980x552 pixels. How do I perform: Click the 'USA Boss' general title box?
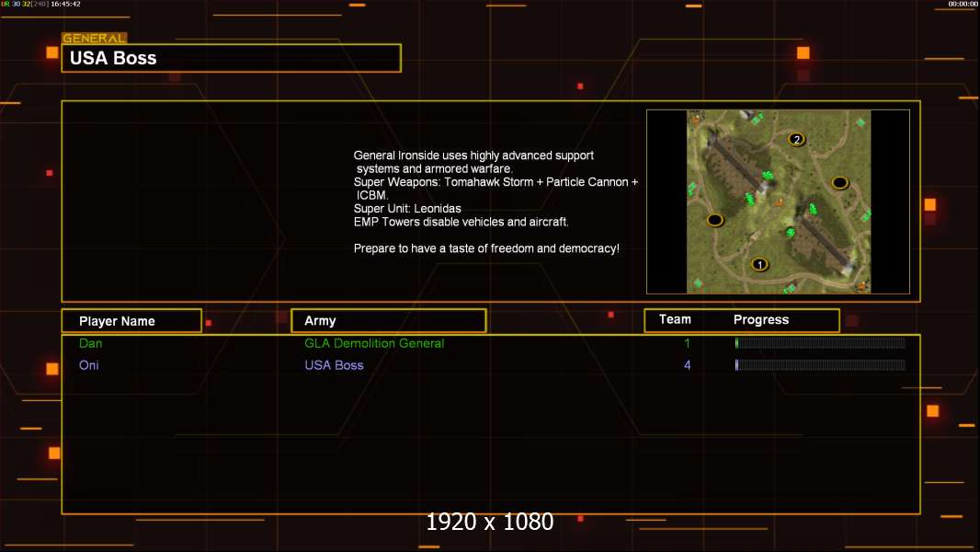(232, 58)
